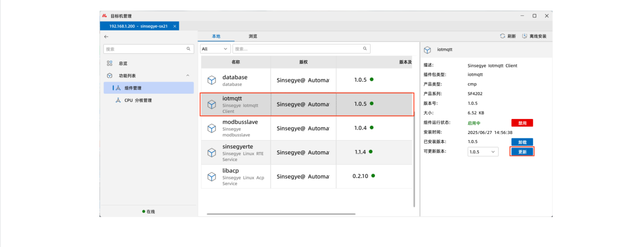
Task: Click version 1.0.4 in modbusslave row
Action: coord(360,128)
